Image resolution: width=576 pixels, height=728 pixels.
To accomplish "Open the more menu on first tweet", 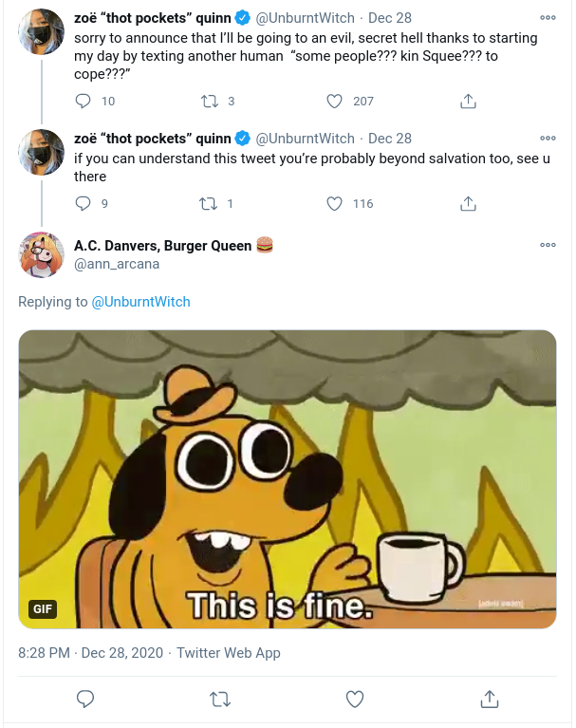I will pyautogui.click(x=548, y=18).
